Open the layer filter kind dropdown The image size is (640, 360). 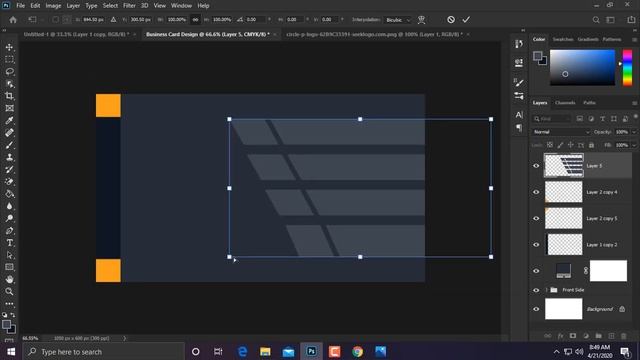[x=552, y=119]
